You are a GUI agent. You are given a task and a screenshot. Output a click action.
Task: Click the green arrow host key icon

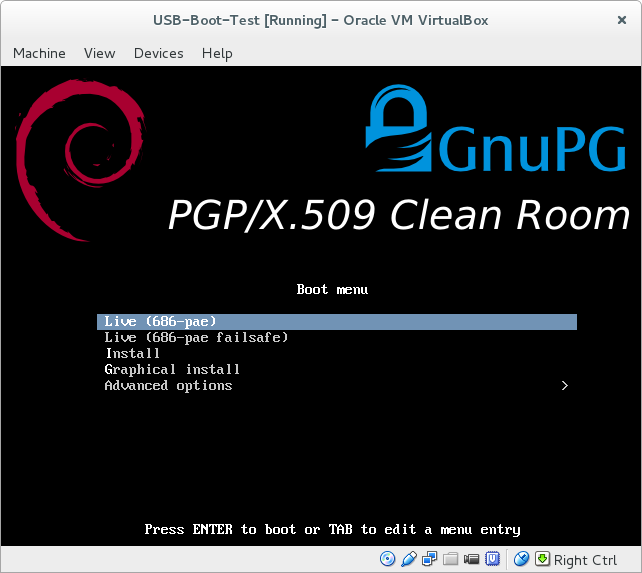point(543,559)
